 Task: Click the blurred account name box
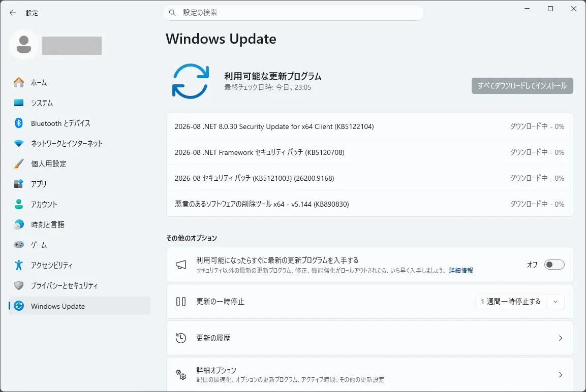click(72, 46)
